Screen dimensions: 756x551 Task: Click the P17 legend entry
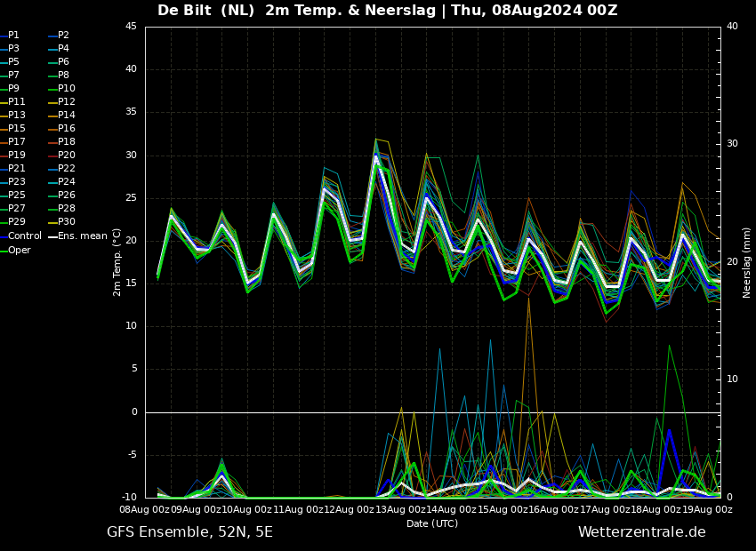point(13,141)
